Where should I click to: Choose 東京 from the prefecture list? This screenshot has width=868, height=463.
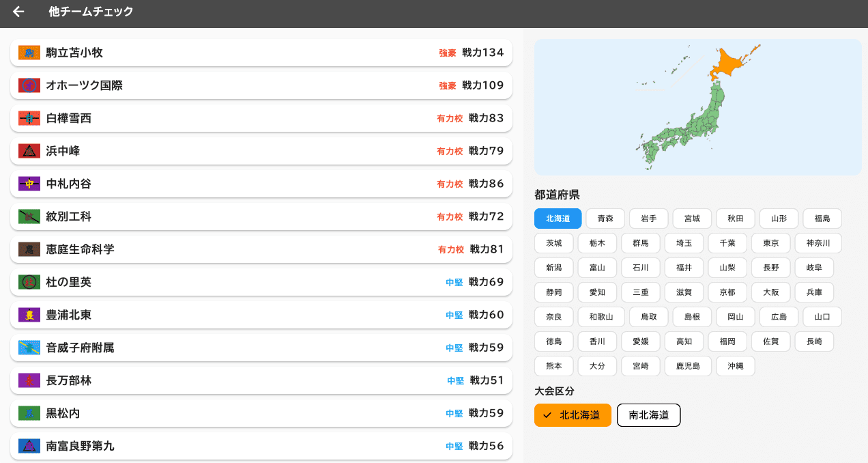(x=771, y=243)
